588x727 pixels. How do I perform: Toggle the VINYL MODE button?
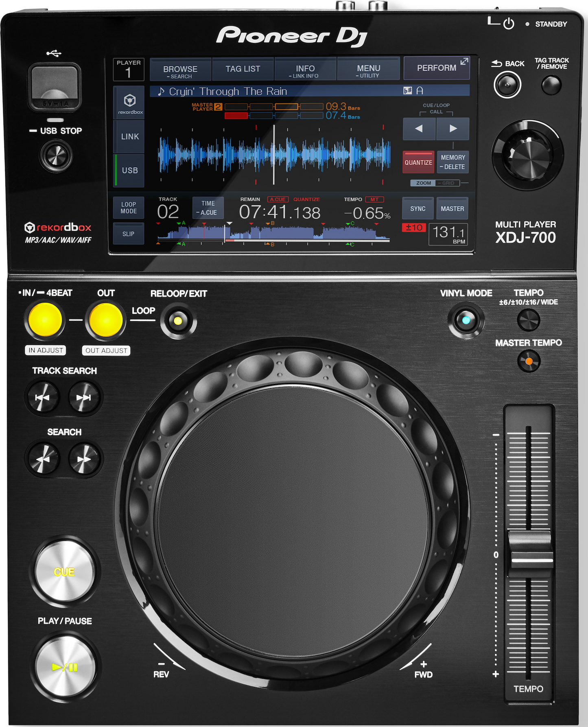pos(466,320)
